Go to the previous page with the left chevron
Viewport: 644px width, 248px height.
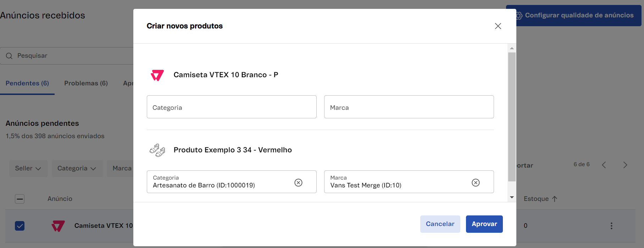(x=604, y=165)
